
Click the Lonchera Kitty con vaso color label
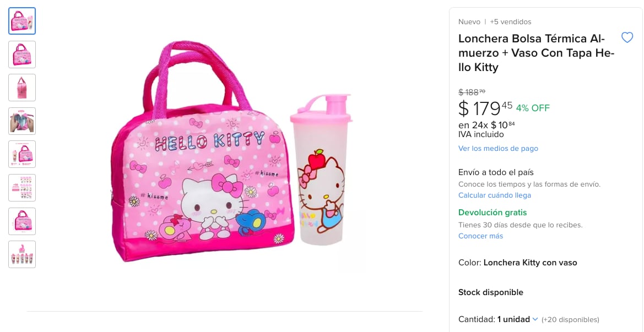tap(530, 263)
